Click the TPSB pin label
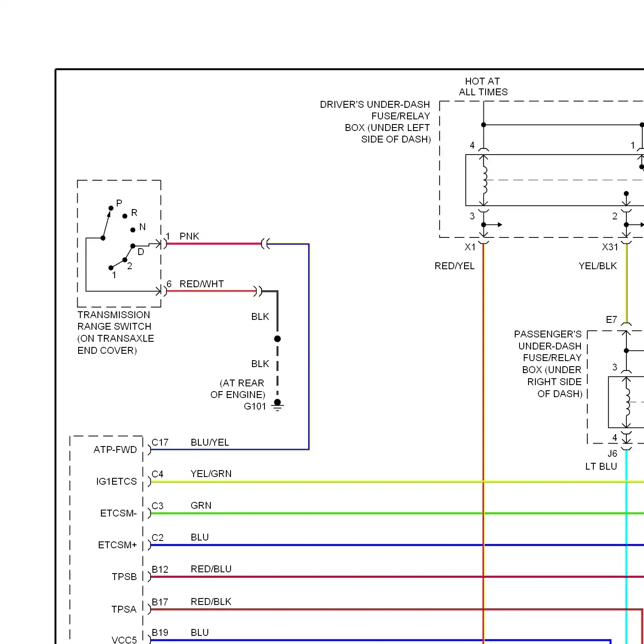Viewport: 644px width, 644px height. click(124, 577)
